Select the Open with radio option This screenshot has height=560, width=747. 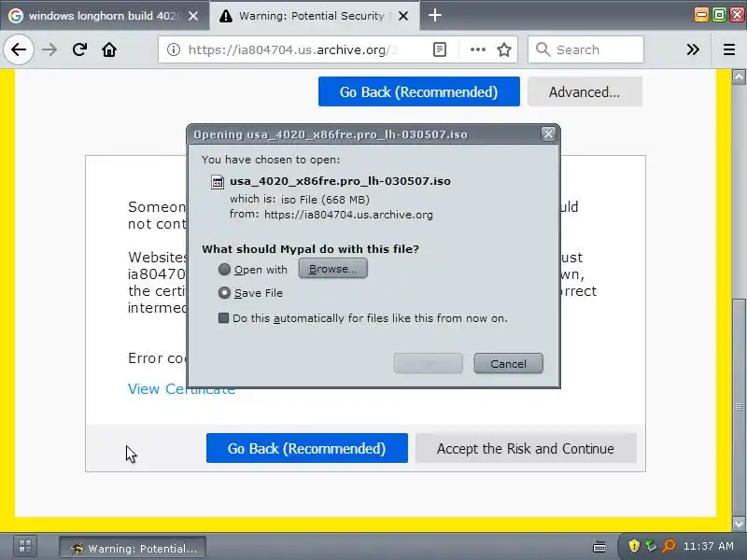pos(224,270)
